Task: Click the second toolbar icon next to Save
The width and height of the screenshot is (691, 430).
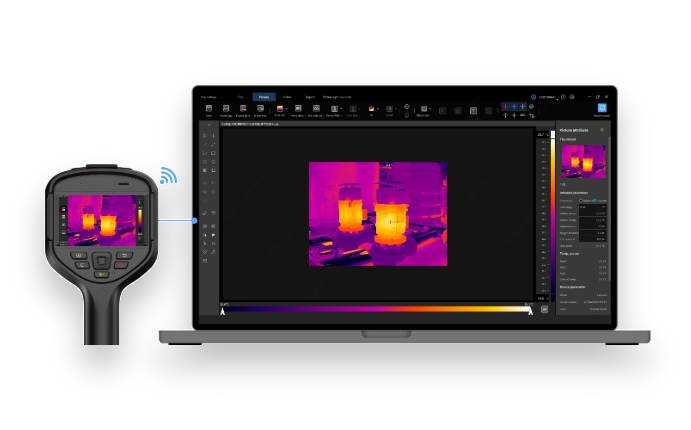Action: pos(226,108)
